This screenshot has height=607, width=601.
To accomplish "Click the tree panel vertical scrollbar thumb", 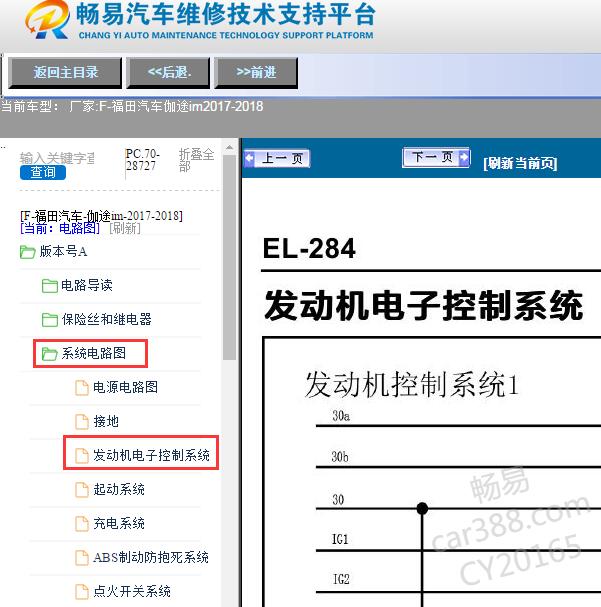I will pyautogui.click(x=229, y=257).
